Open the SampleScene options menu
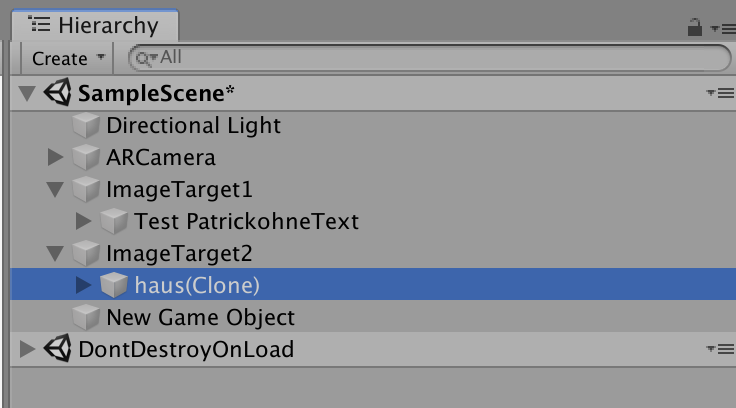 [x=719, y=93]
